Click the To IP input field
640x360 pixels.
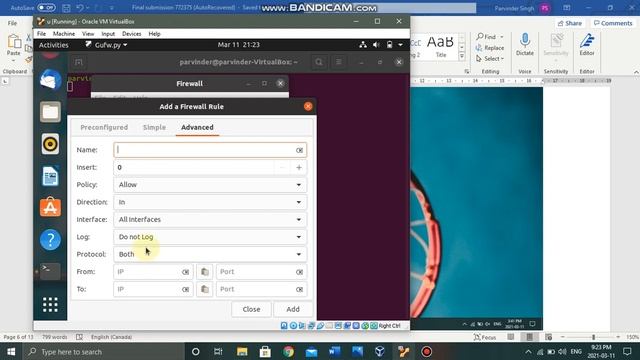[153, 289]
